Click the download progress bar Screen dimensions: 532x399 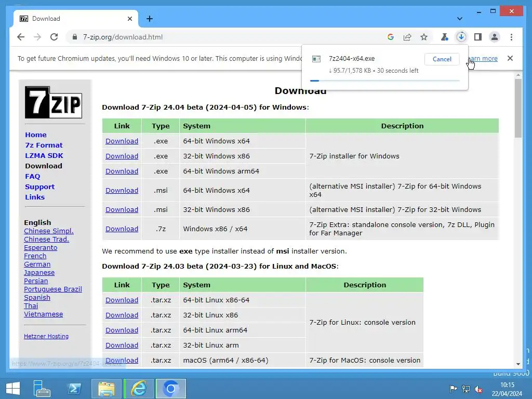point(385,81)
